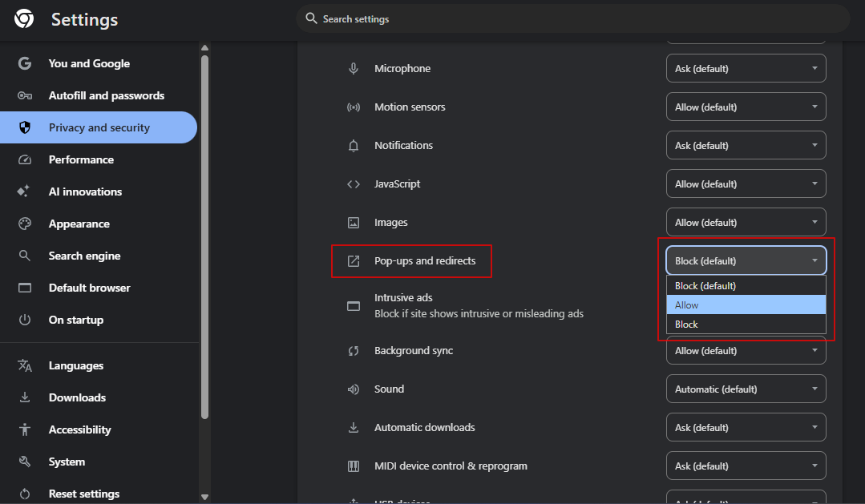
Task: Click the key icon for Autofill and passwords
Action: (24, 95)
